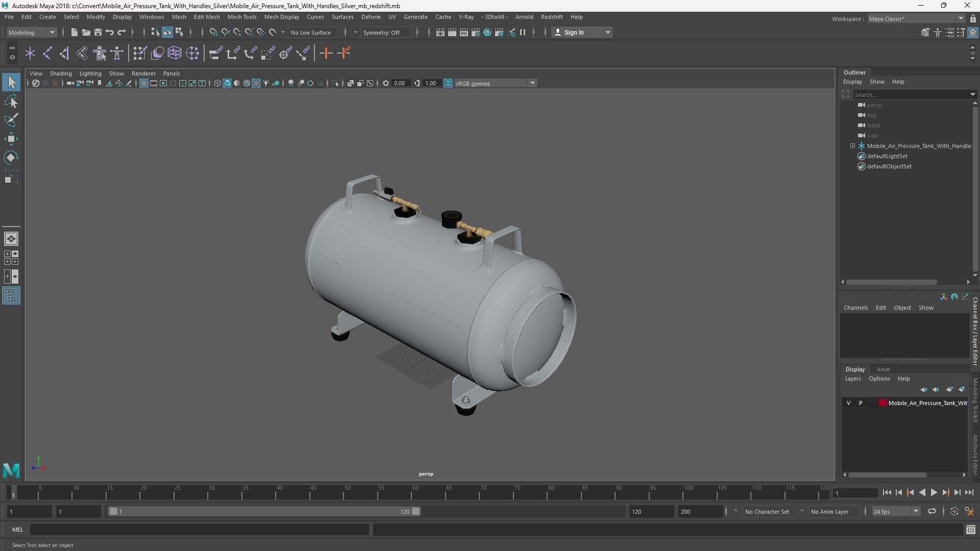This screenshot has width=980, height=551.
Task: Open the Outliner Display menu
Action: tap(852, 82)
